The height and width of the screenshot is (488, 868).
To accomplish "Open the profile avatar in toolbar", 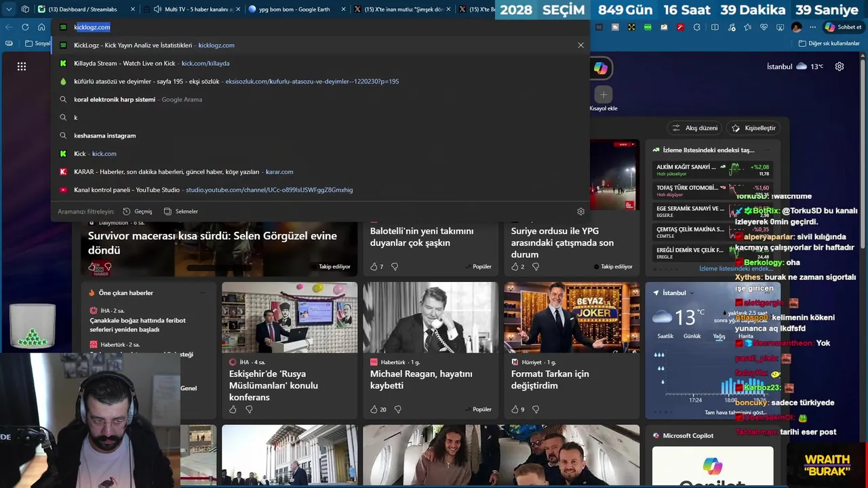I will (x=796, y=27).
